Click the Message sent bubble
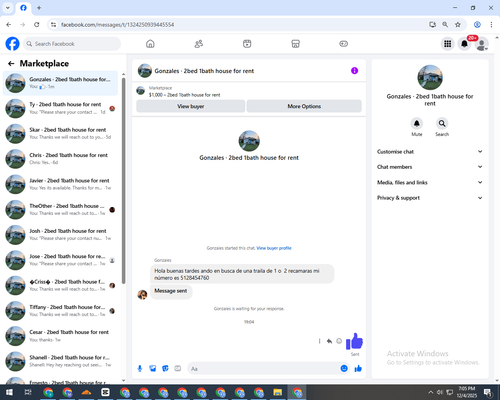Image resolution: width=500 pixels, height=400 pixels. click(x=171, y=291)
